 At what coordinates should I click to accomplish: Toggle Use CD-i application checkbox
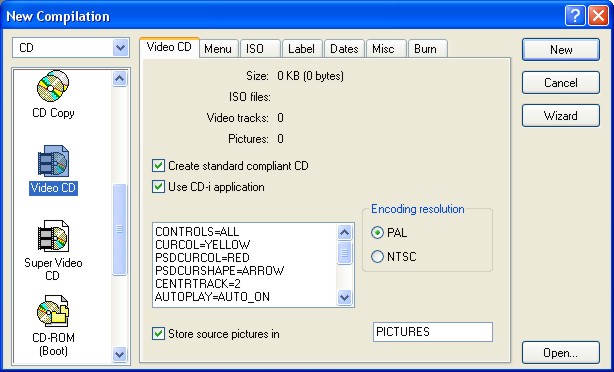click(x=158, y=186)
